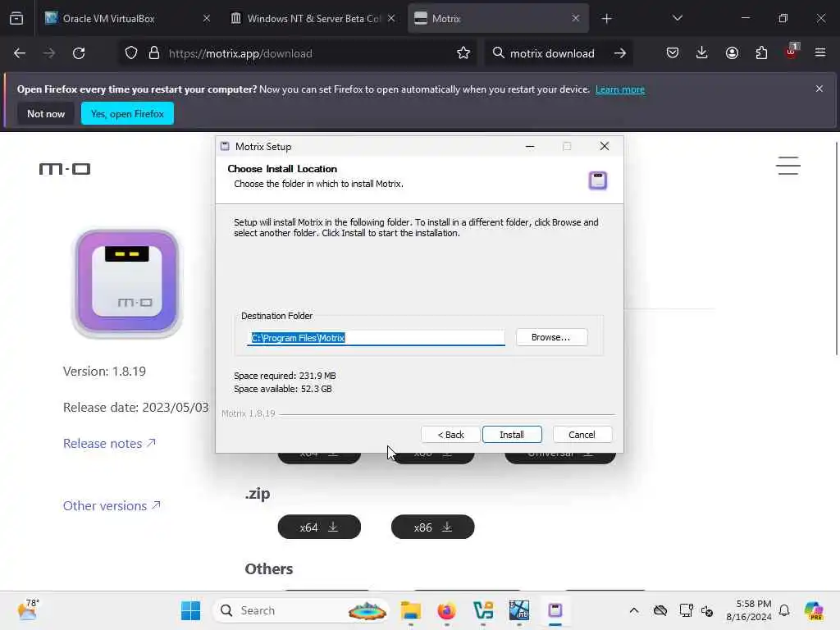Open the clock showing 5:58 PM

[749, 610]
